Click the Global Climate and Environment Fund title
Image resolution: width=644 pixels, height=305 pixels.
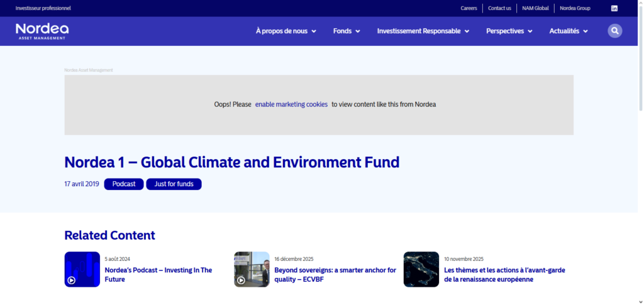click(232, 162)
